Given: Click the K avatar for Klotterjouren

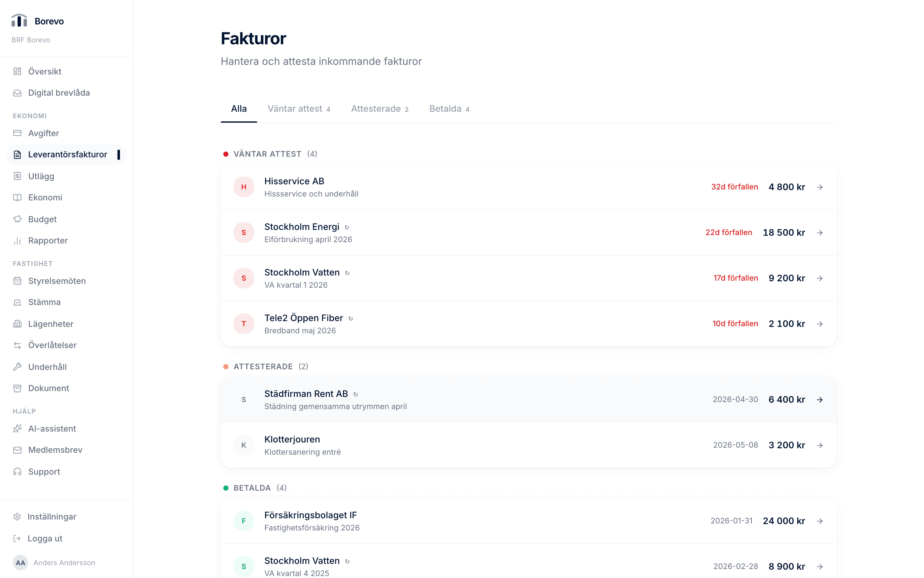Looking at the screenshot, I should [244, 445].
